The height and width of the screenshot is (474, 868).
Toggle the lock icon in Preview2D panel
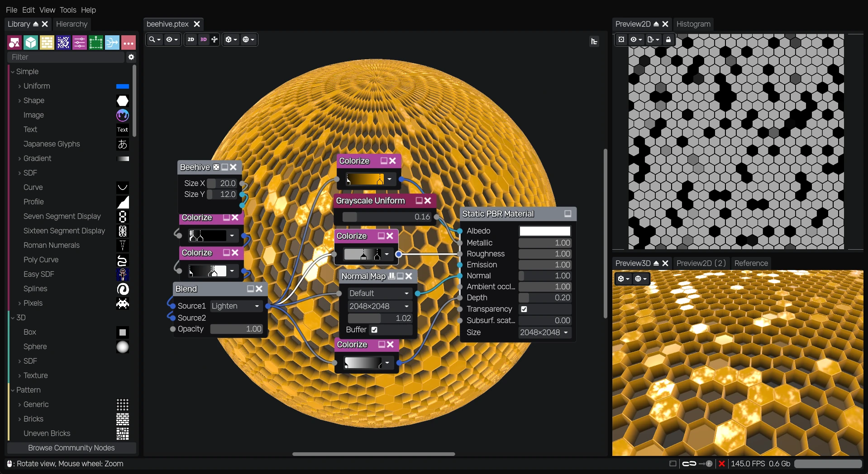point(669,39)
